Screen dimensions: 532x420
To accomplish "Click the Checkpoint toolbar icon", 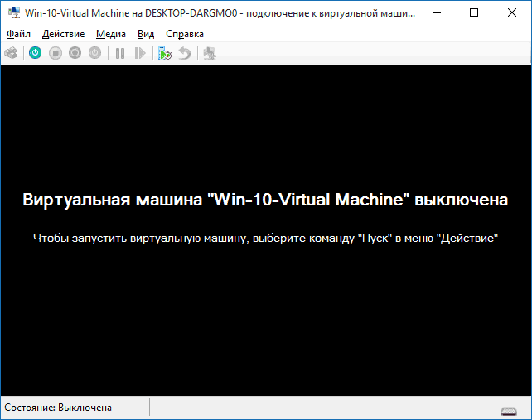I will click(x=165, y=53).
